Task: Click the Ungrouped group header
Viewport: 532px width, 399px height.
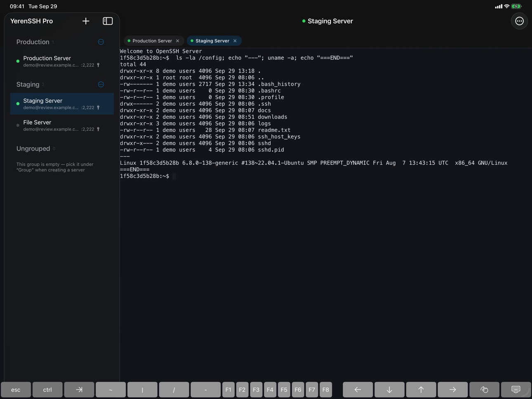Action: click(33, 149)
